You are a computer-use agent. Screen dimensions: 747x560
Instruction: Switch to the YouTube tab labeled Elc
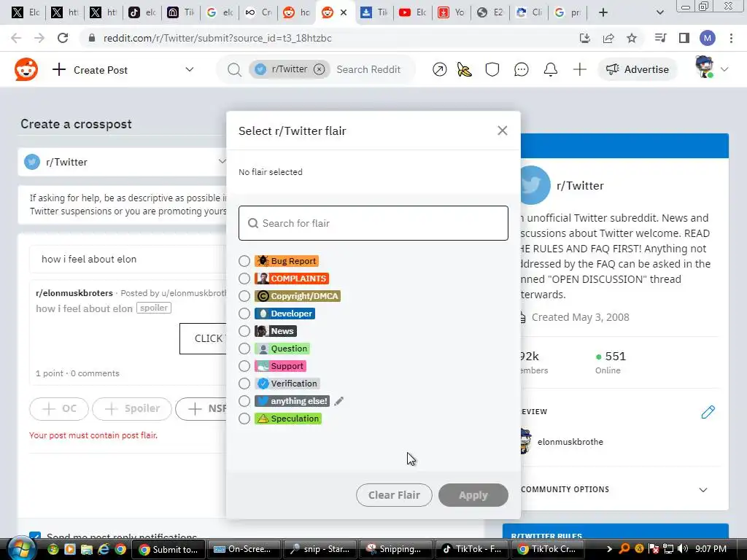click(413, 12)
